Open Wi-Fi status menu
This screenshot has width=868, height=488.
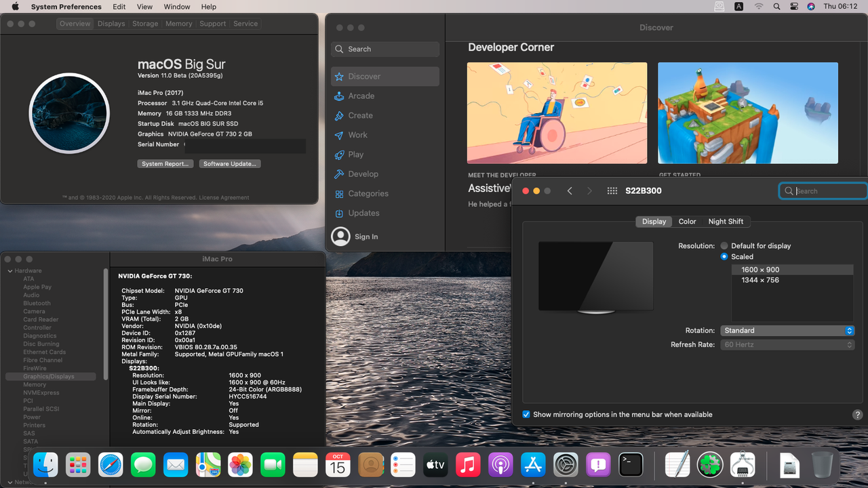click(758, 6)
